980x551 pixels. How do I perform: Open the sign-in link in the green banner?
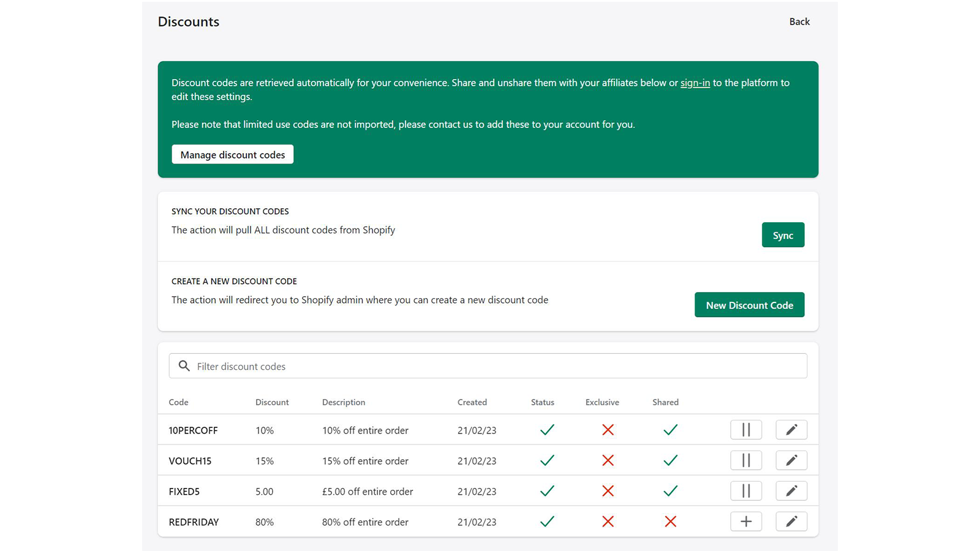click(695, 83)
